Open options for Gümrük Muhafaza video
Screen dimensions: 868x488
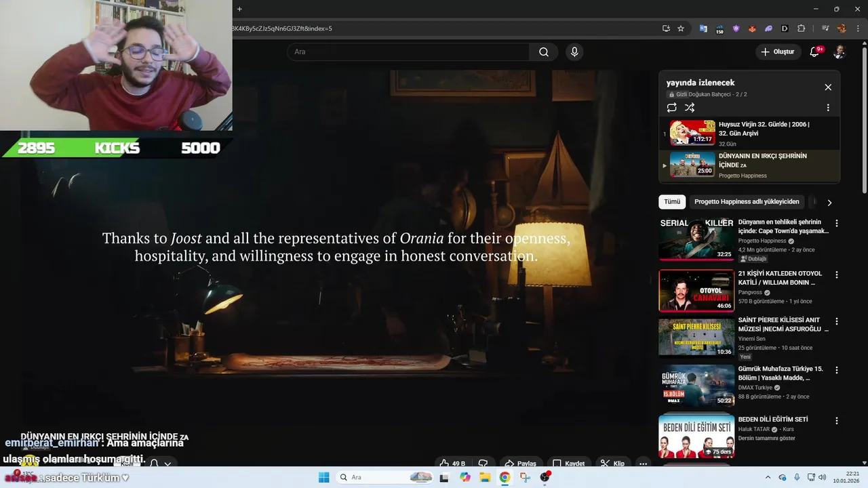tap(836, 370)
